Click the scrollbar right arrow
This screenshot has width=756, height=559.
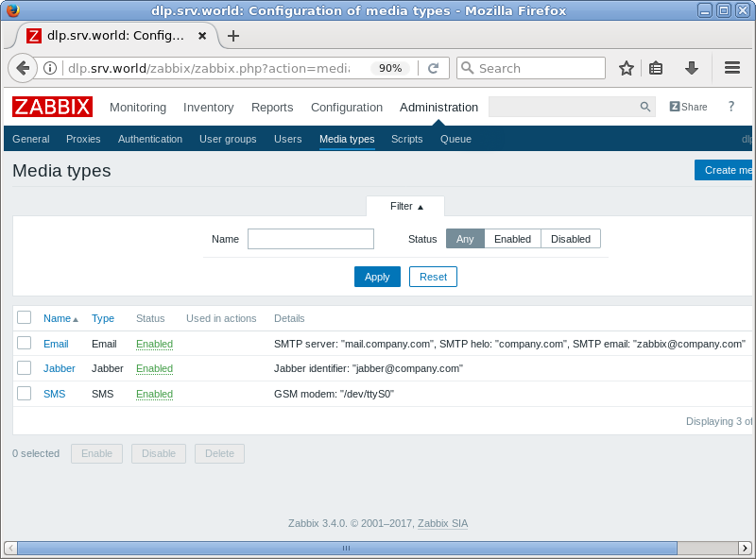(x=745, y=548)
